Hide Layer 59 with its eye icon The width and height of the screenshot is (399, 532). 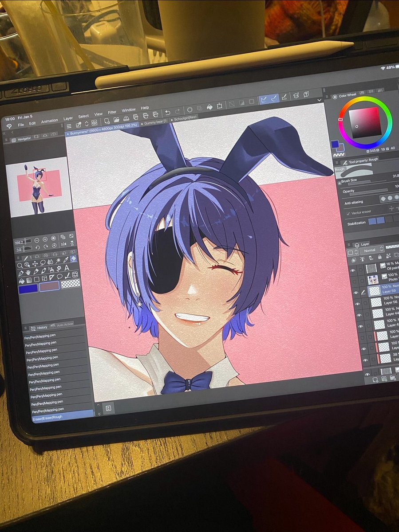click(356, 293)
